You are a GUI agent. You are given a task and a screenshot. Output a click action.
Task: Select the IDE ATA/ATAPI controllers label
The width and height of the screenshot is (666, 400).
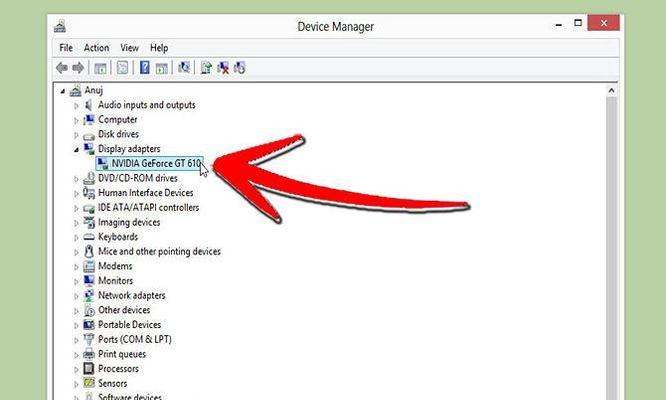click(x=149, y=208)
